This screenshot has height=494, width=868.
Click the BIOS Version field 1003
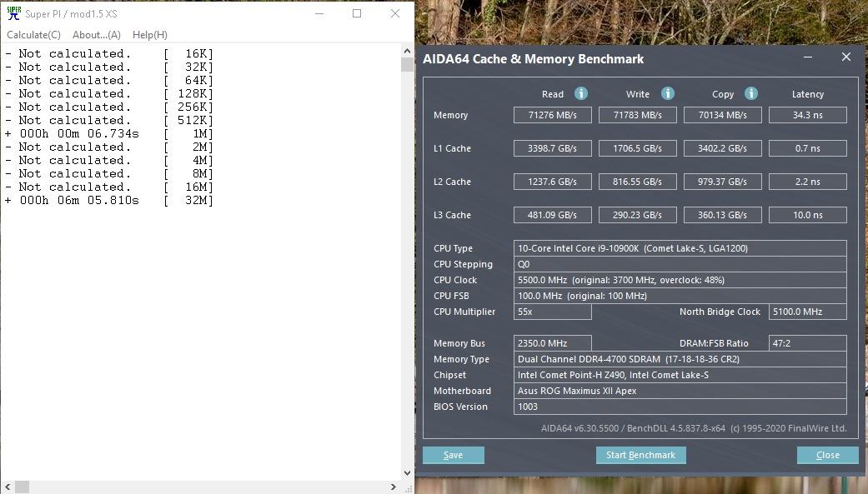[680, 406]
